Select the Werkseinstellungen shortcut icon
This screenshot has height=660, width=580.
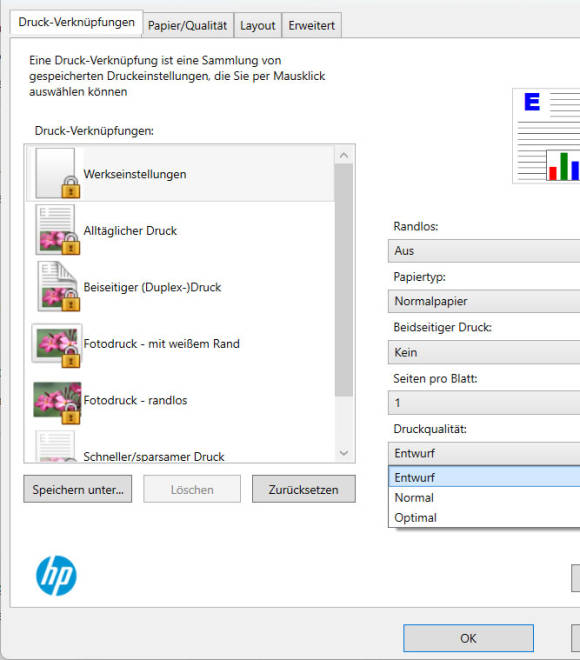coord(57,173)
